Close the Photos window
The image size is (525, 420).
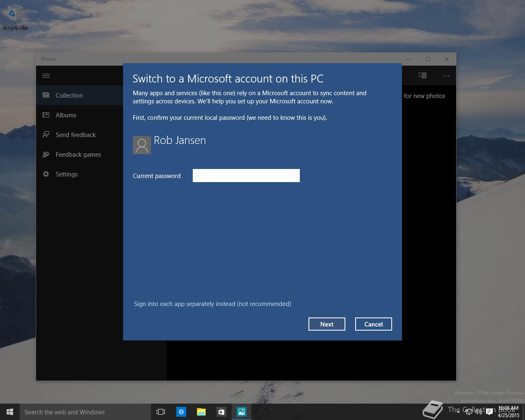pos(447,59)
